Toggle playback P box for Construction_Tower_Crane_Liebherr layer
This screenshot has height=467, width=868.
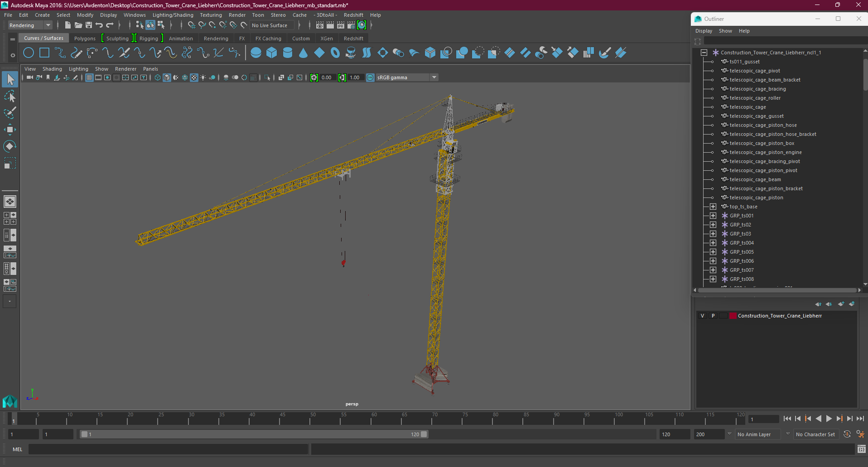(x=713, y=316)
